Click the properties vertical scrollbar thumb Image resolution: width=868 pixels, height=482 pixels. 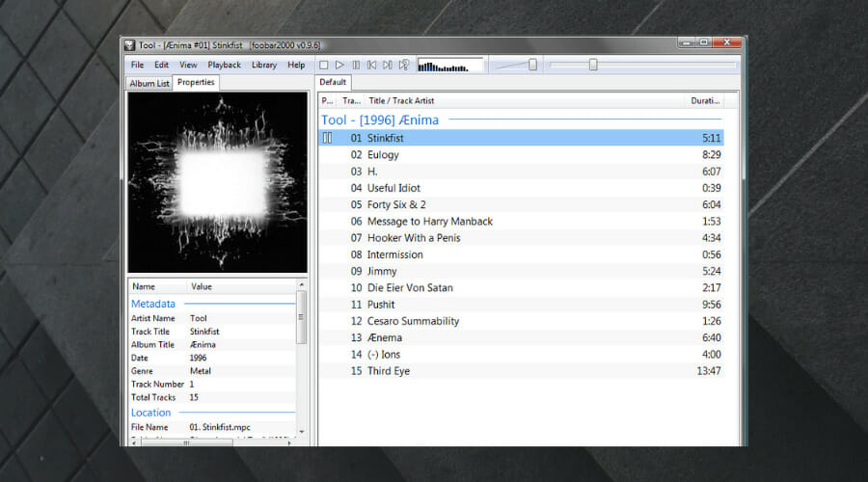302,317
